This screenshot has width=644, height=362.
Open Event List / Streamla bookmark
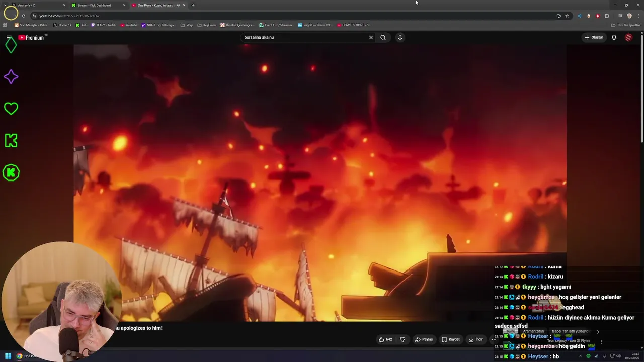pyautogui.click(x=277, y=25)
